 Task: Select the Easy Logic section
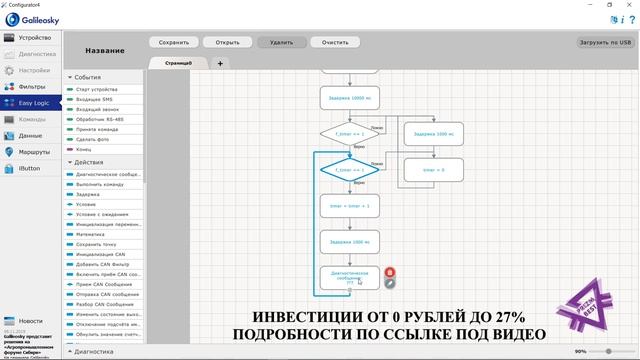pos(31,103)
